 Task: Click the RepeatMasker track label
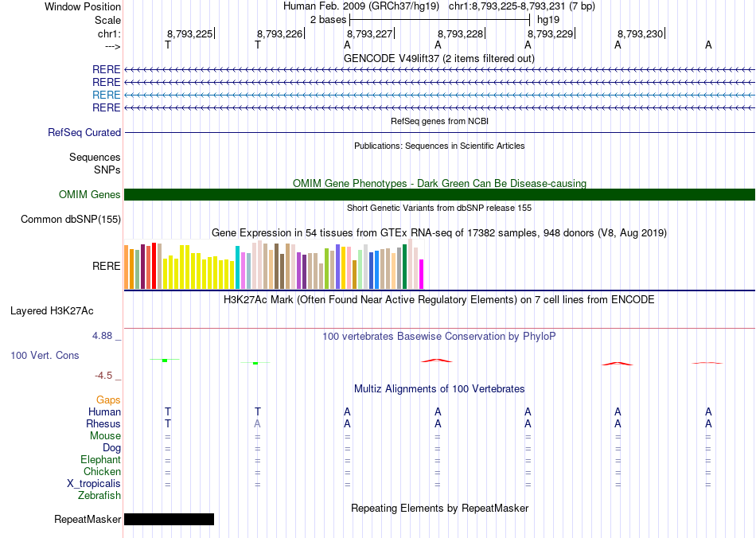88,519
